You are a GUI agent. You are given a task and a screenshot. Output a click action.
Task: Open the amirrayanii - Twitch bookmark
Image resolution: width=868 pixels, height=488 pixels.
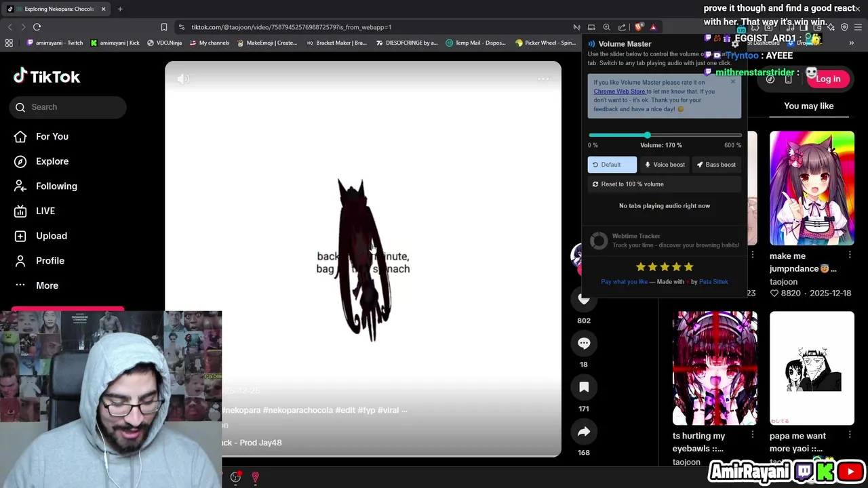54,43
